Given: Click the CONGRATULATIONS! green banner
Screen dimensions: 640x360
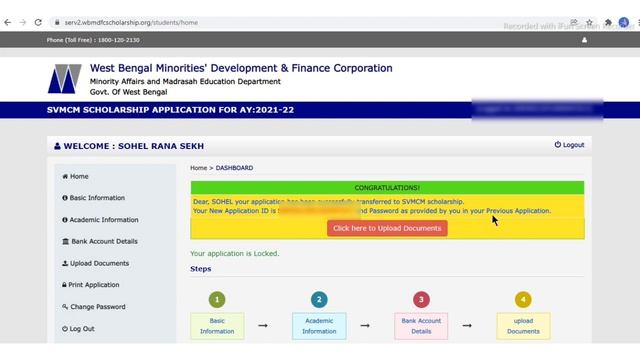Looking at the screenshot, I should pyautogui.click(x=387, y=188).
